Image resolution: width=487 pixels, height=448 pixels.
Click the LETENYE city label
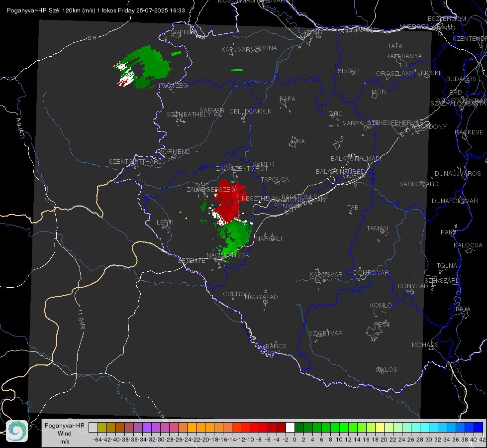[x=192, y=260]
